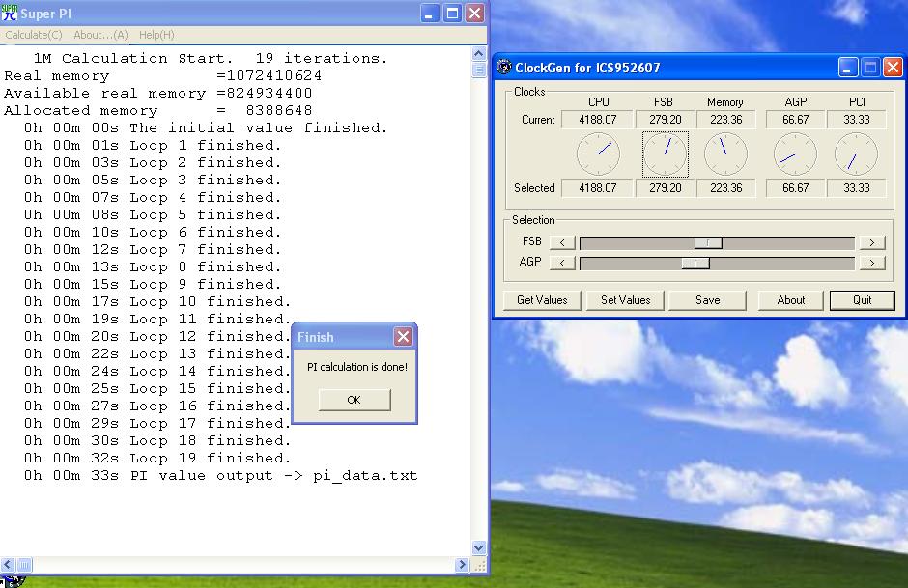This screenshot has width=908, height=588.
Task: Click the AGP slider thumb in ClockGen
Action: pyautogui.click(x=695, y=264)
